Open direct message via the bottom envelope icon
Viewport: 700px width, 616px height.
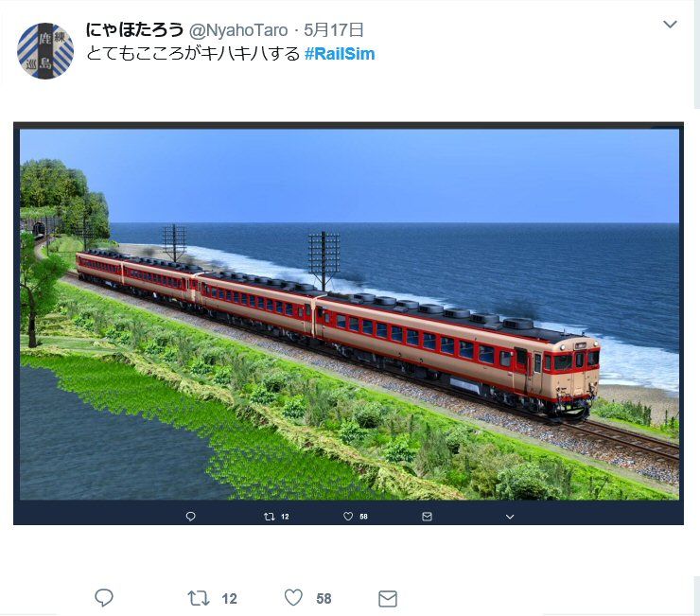(388, 599)
